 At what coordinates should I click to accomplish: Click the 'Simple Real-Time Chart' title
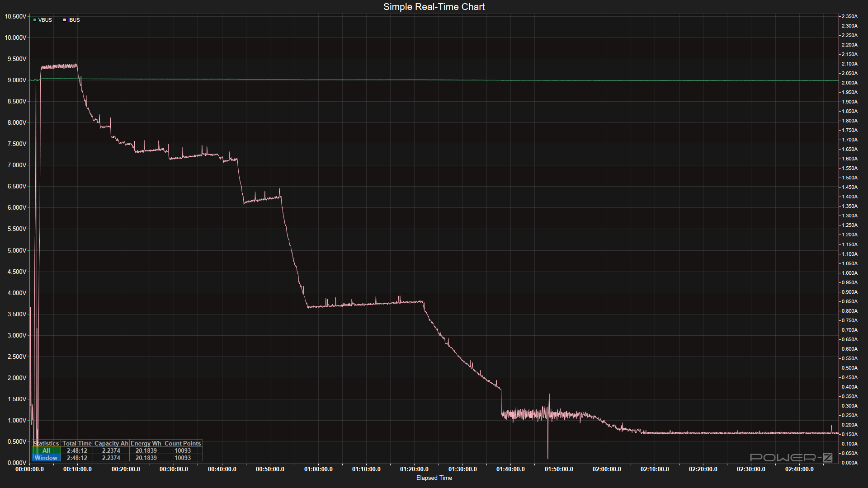(434, 7)
